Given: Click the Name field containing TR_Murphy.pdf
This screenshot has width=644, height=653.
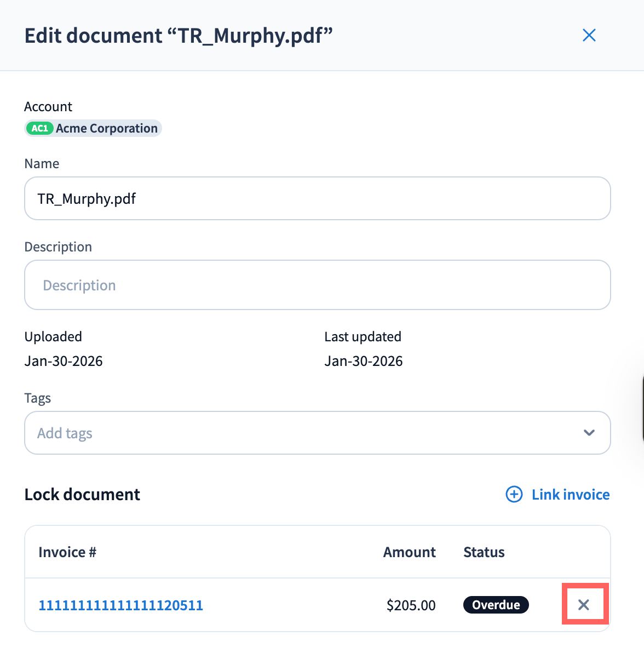Looking at the screenshot, I should (317, 198).
